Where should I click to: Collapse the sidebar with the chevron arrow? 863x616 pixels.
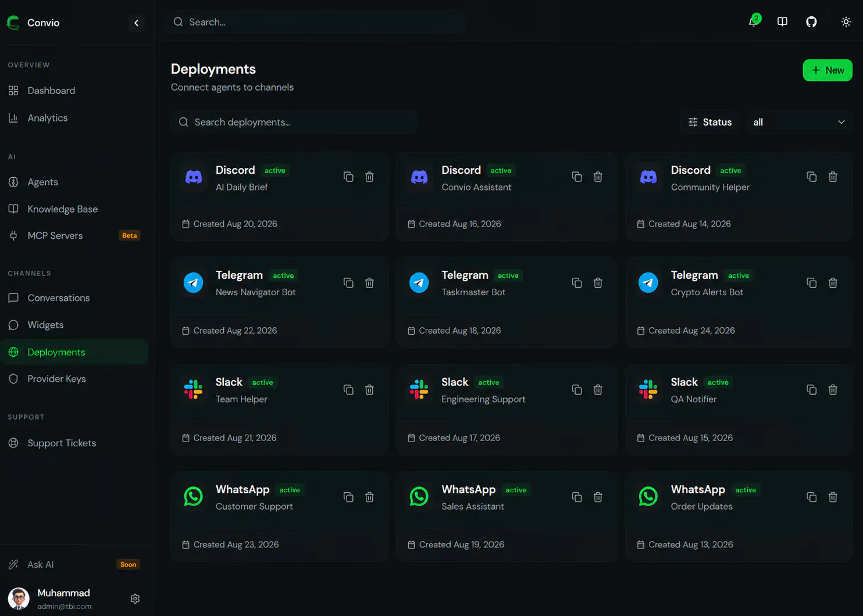(x=136, y=23)
